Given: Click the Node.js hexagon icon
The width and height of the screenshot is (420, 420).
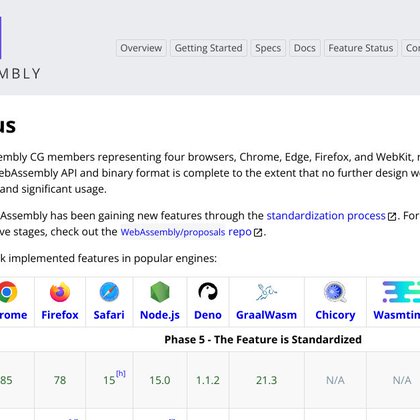Looking at the screenshot, I should tap(160, 292).
